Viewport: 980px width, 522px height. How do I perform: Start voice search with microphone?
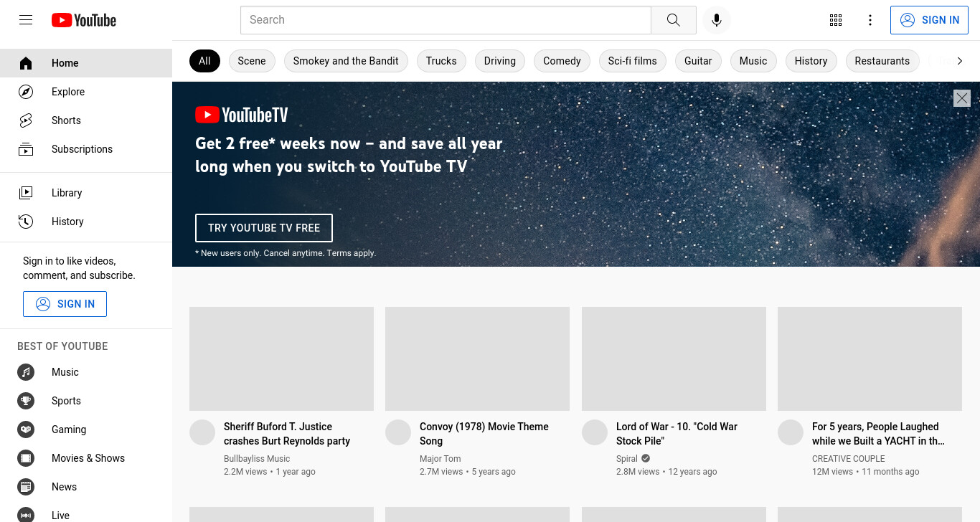(x=716, y=20)
